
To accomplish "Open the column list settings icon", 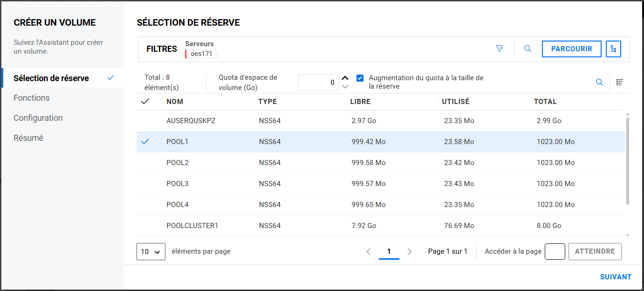I will [619, 83].
